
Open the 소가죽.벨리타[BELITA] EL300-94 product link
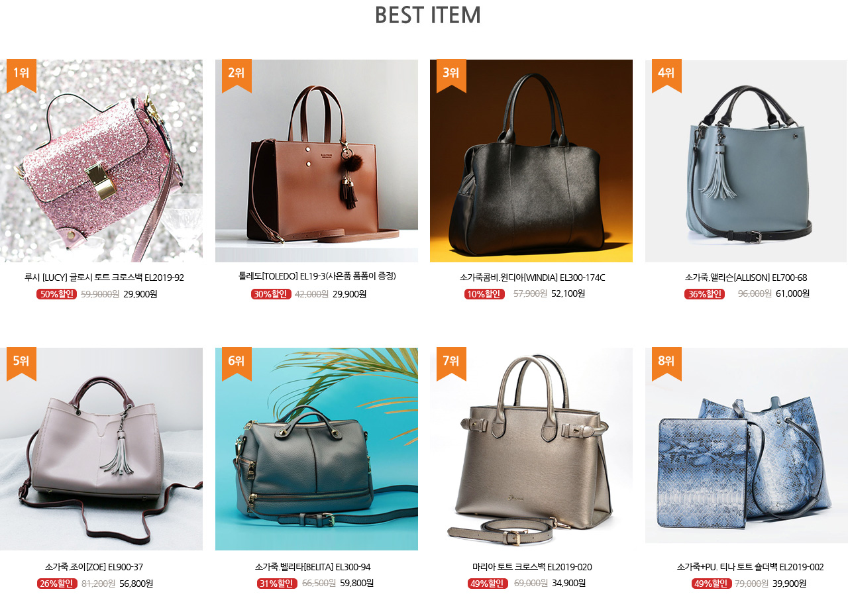pyautogui.click(x=313, y=567)
